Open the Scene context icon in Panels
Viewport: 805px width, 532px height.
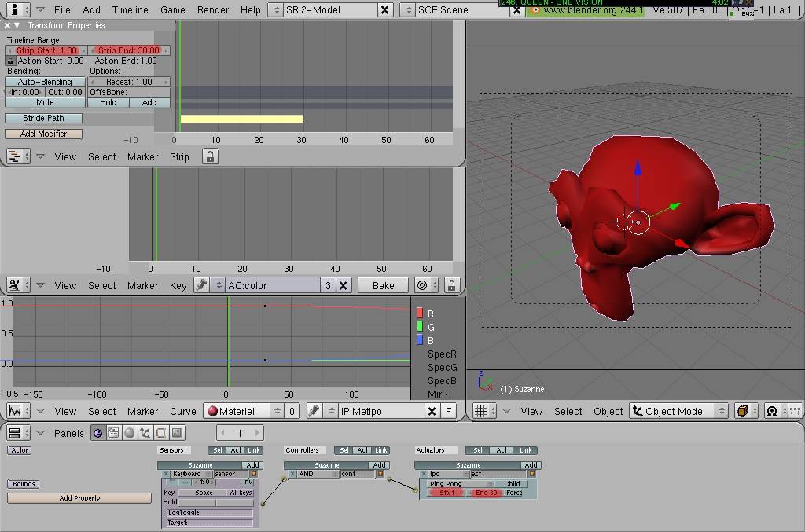[x=177, y=433]
